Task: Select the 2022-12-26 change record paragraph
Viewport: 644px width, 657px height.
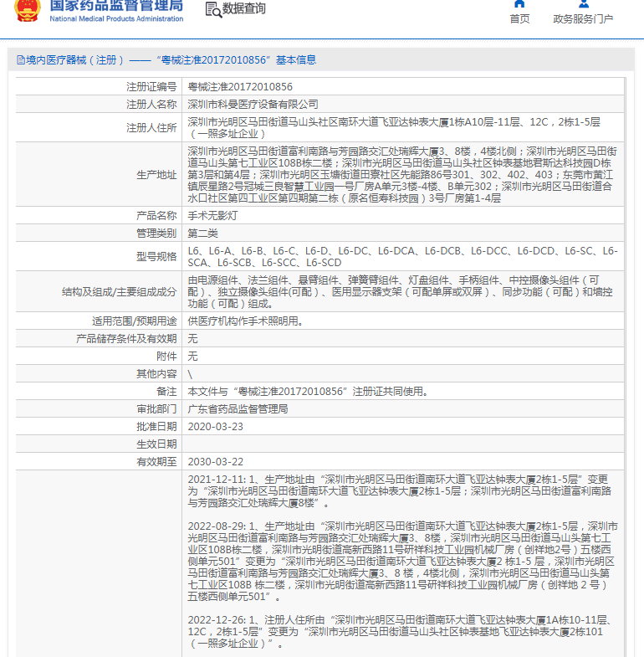Action: [399, 632]
